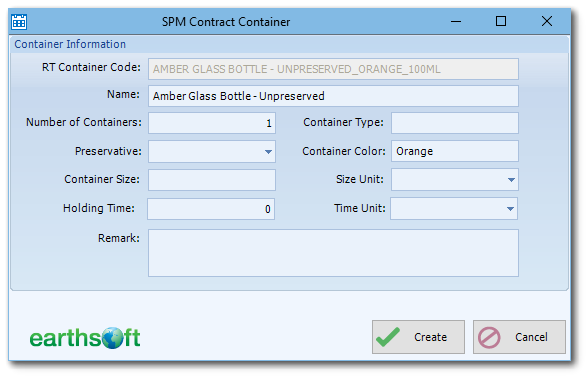Screen dimensions: 587x377
Task: Click the Name input field
Action: pos(333,96)
